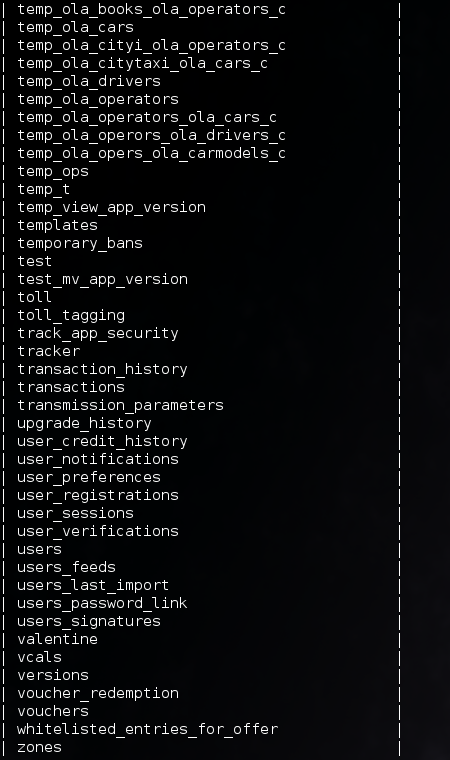This screenshot has width=450, height=760.
Task: Select voucher_redemption entry
Action: point(98,694)
